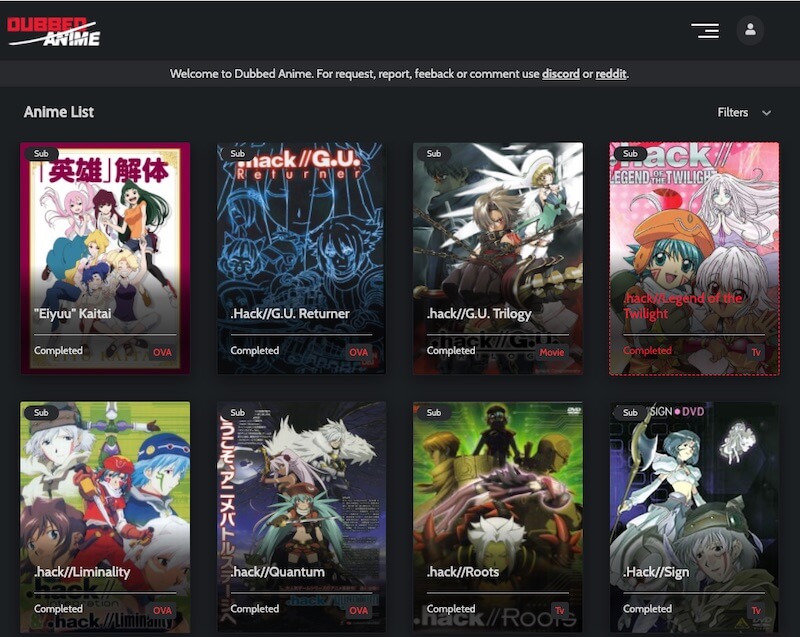Open the .hack//Legend of the Twilight title
800x637 pixels.
[683, 305]
